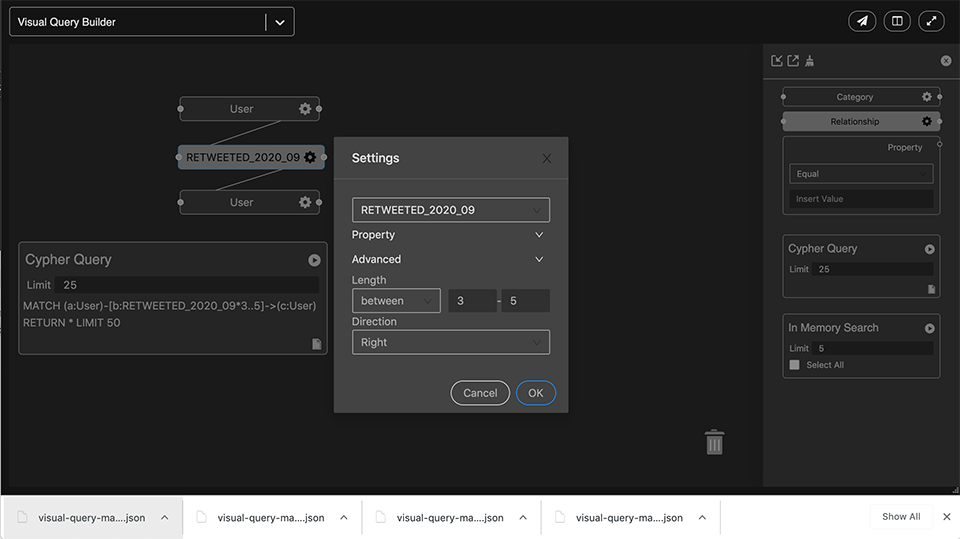Open the Visual Query Builder dropdown
The height and width of the screenshot is (539, 960).
280,22
